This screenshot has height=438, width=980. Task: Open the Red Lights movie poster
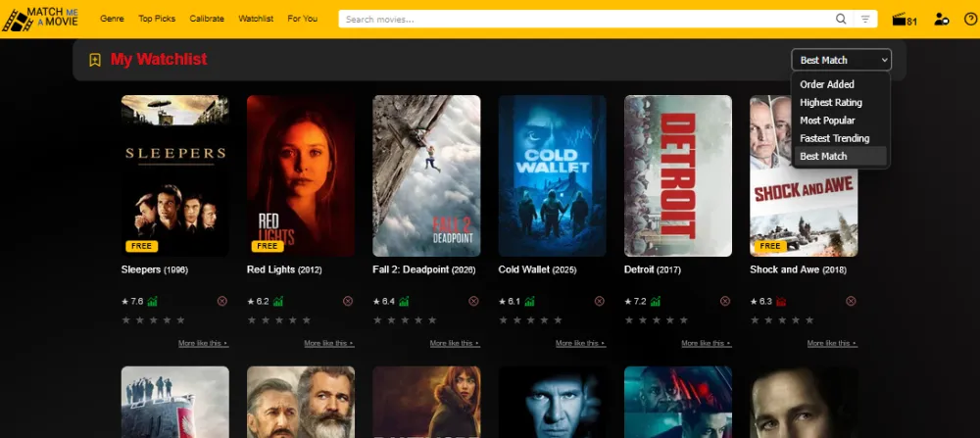(301, 175)
